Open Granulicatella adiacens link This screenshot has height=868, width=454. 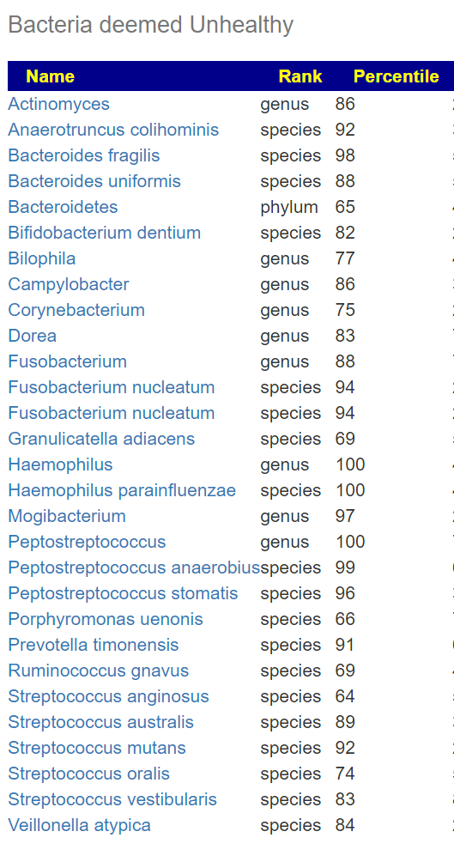tap(101, 439)
